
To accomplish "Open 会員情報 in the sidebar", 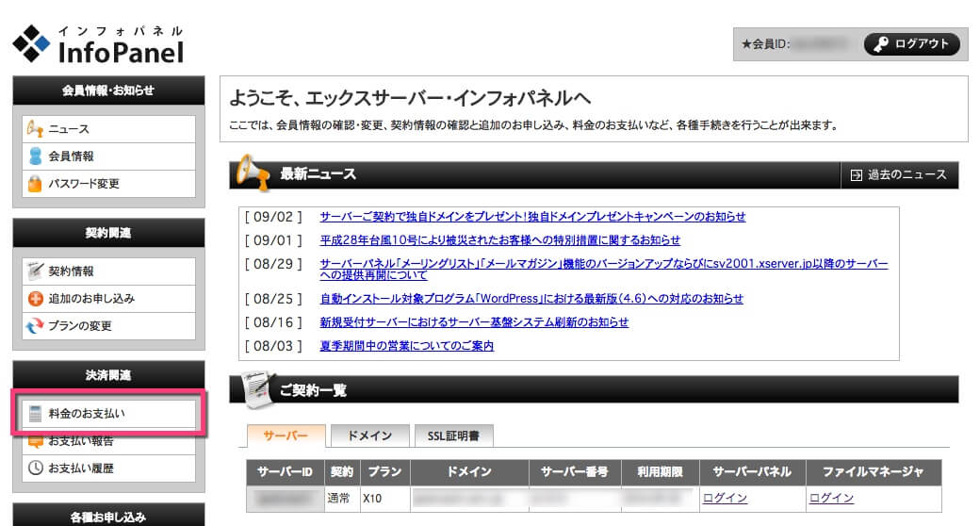I will pyautogui.click(x=108, y=156).
